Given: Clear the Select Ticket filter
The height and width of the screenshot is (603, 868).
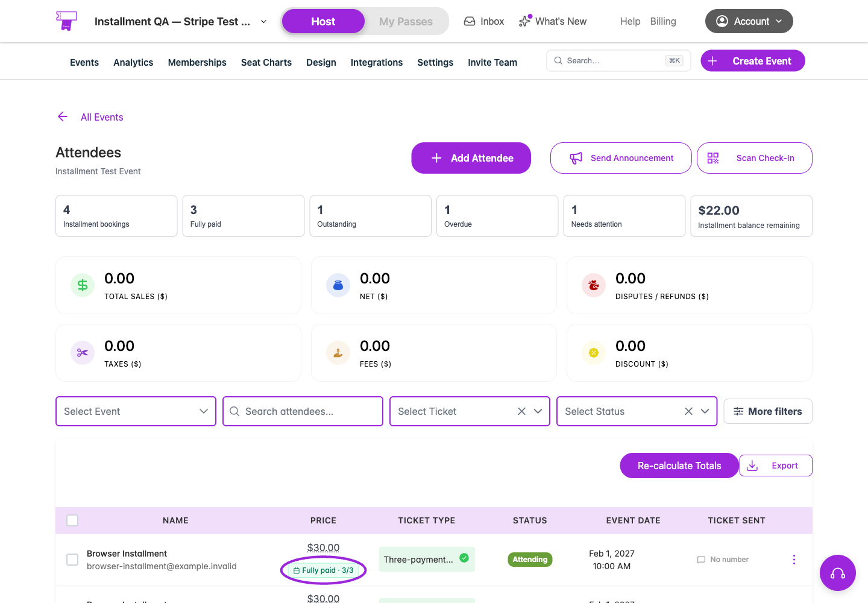Looking at the screenshot, I should (522, 411).
